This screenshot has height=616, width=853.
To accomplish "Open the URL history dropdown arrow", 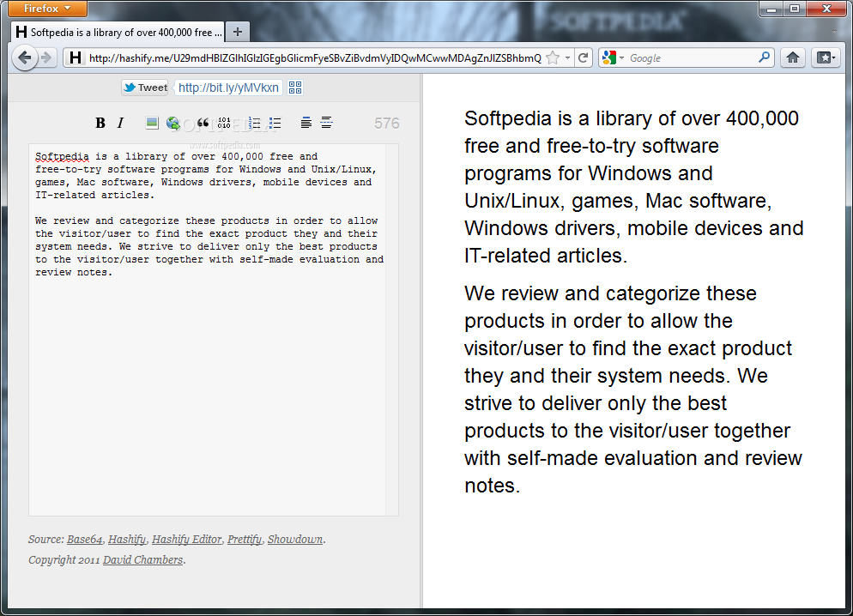I will coord(567,57).
